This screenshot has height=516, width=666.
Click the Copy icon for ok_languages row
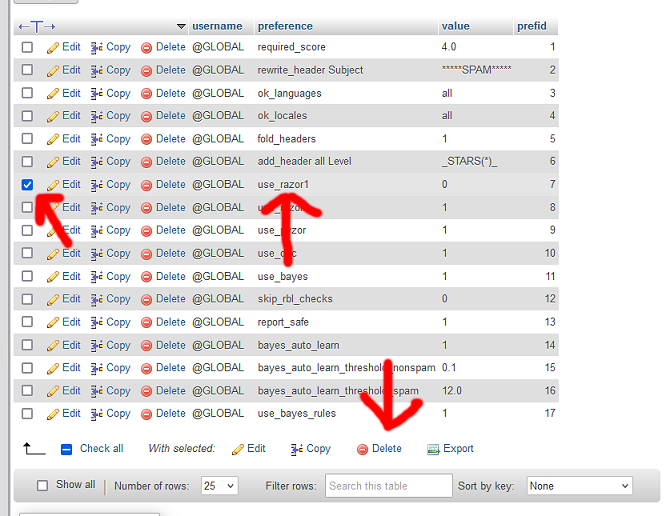98,93
